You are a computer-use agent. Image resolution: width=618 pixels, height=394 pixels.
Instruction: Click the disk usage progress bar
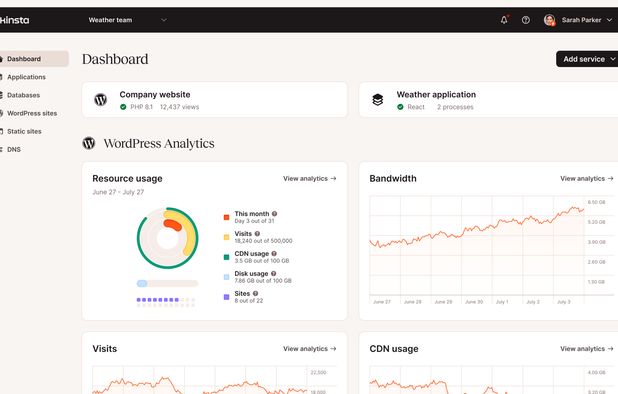pyautogui.click(x=167, y=283)
